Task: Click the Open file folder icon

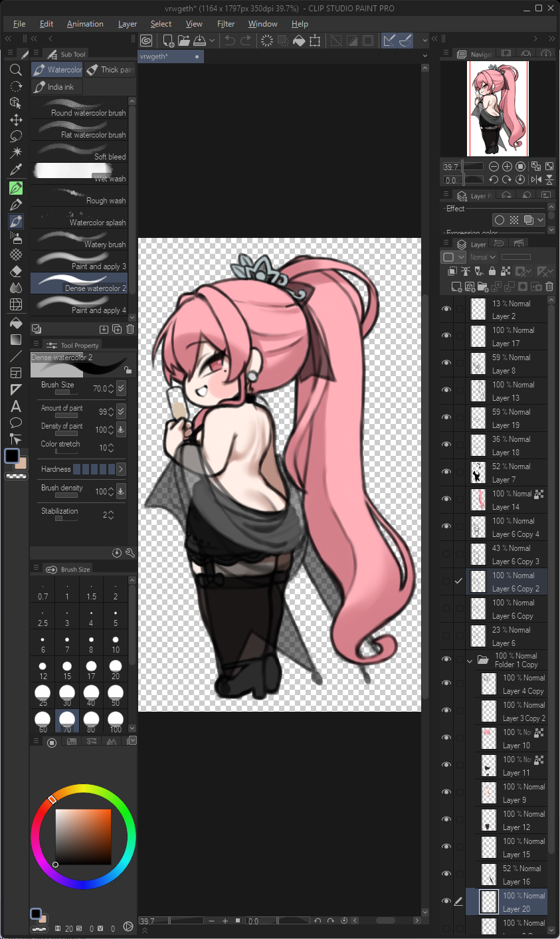Action: (x=185, y=41)
